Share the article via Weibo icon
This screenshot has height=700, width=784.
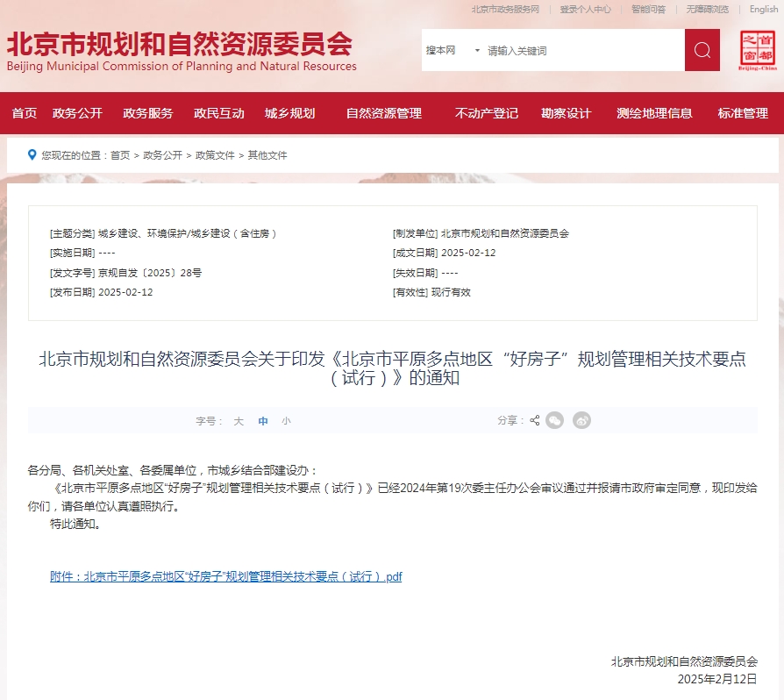coord(581,421)
